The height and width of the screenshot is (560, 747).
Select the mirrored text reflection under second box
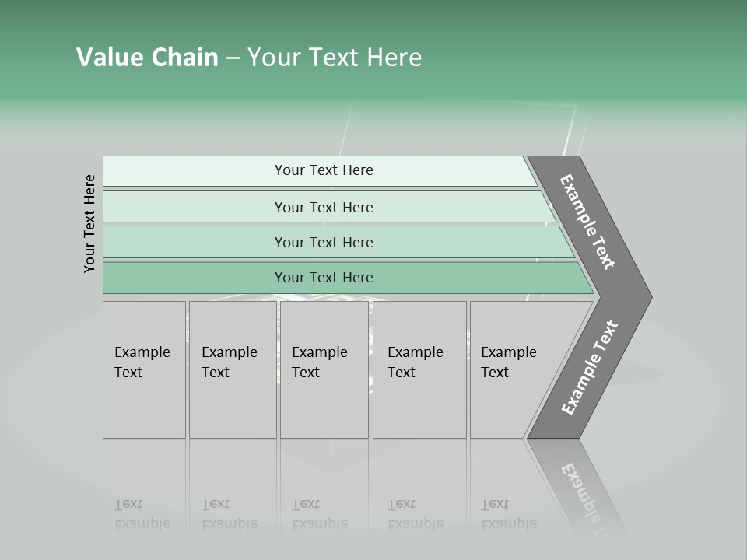point(229,514)
